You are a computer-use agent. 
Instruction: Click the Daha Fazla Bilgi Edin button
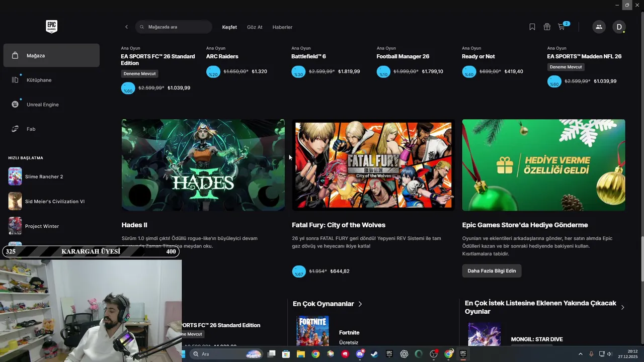[492, 271]
